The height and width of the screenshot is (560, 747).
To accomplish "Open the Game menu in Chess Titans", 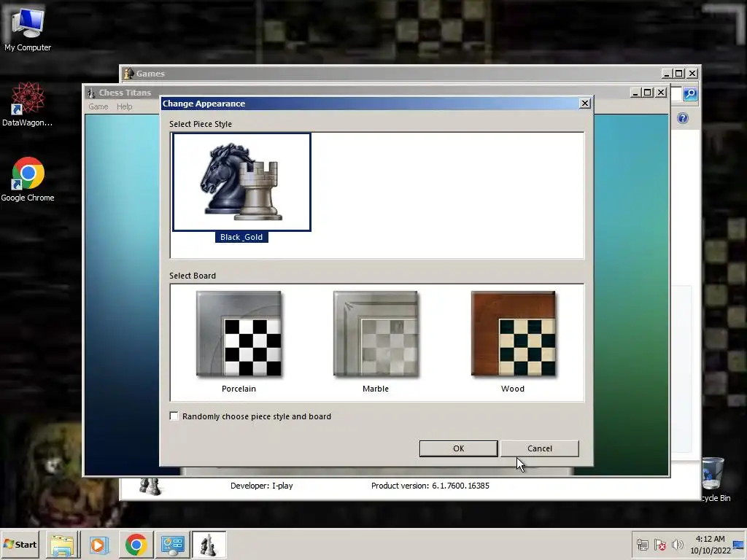I will (x=98, y=106).
